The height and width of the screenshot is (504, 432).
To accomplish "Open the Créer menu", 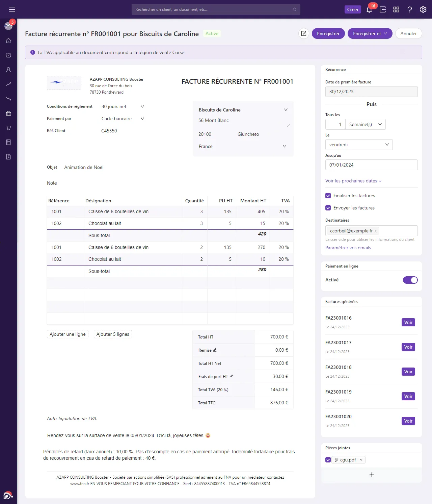I will coord(353,9).
